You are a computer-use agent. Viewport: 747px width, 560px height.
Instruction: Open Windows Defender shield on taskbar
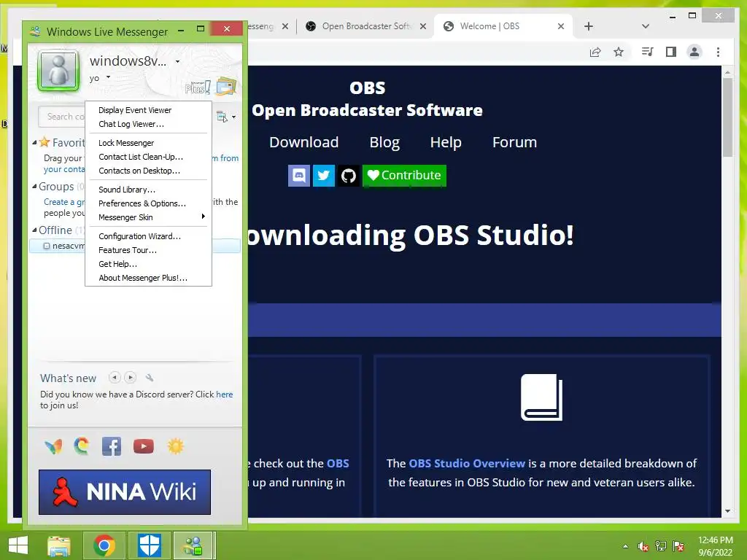[x=149, y=545]
